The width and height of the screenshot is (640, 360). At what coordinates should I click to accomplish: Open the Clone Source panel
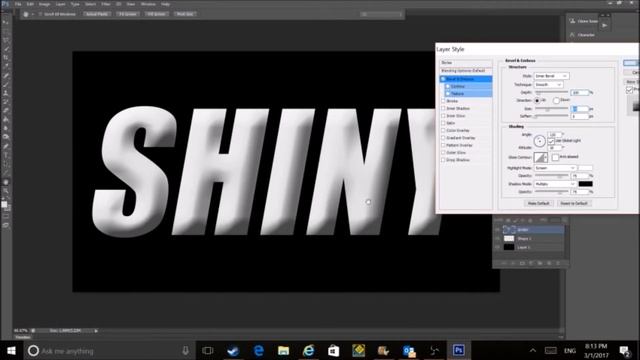584,21
